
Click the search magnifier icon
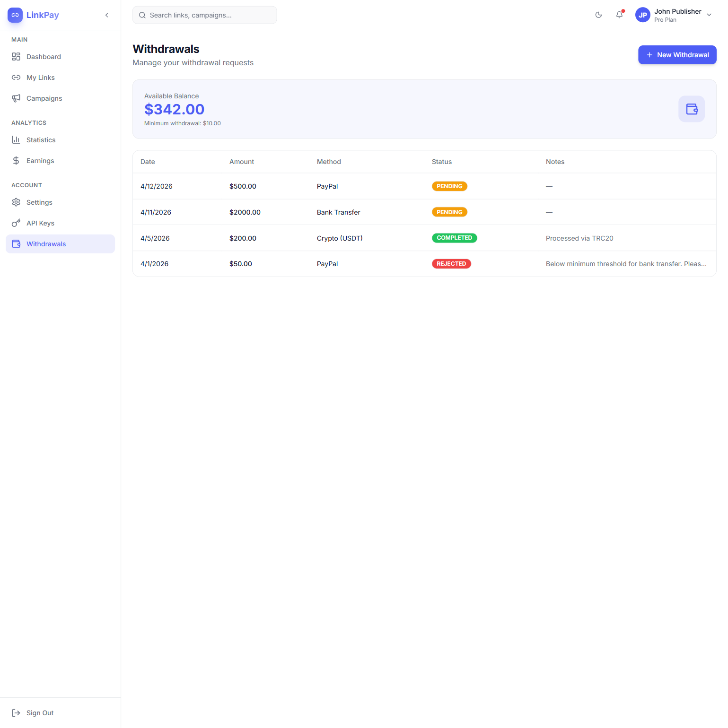[x=142, y=15]
